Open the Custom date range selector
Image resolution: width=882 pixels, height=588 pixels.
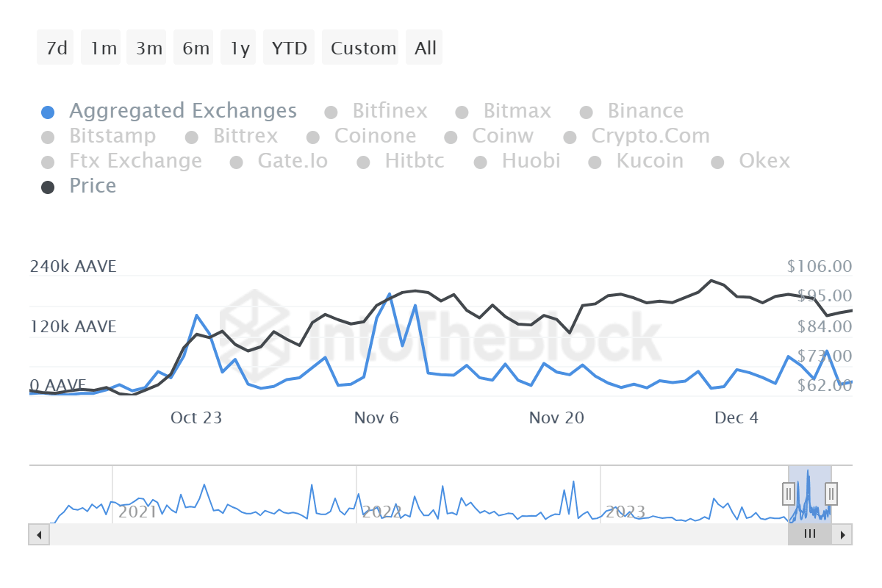pos(363,49)
